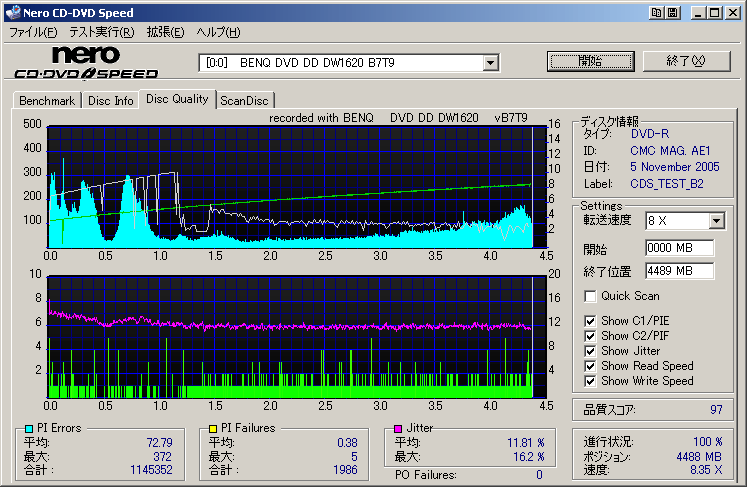
Task: Click PI Errors average value 72.79
Action: pyautogui.click(x=160, y=443)
